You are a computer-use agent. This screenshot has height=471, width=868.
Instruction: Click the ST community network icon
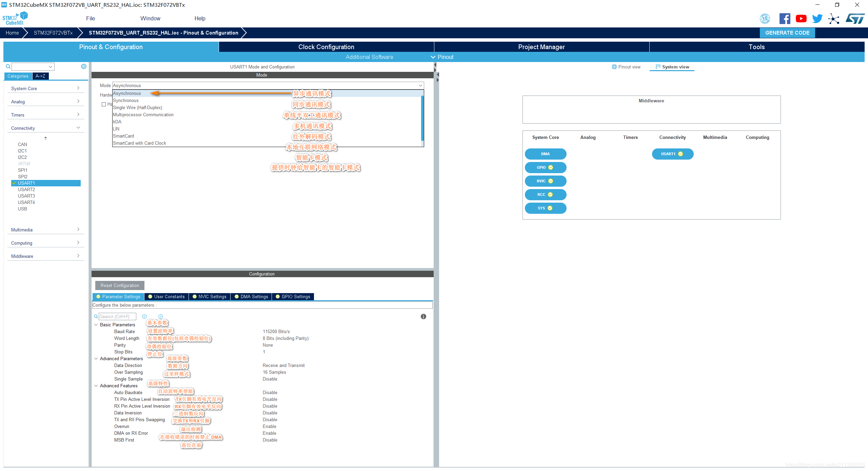tap(834, 19)
